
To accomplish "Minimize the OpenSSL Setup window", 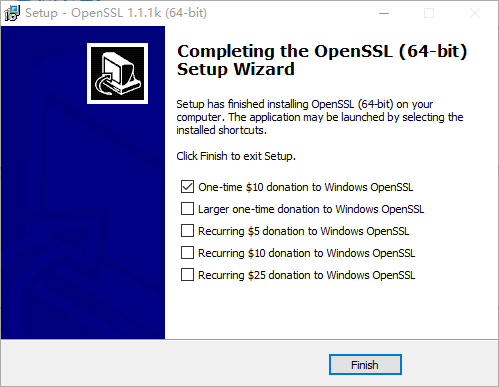I will click(384, 13).
